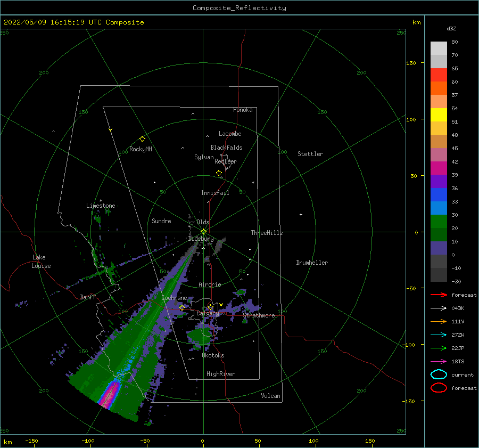Viewport: 479px width, 448px height.
Task: Click the 10 dBZ slate purple swatch
Action: tap(439, 248)
